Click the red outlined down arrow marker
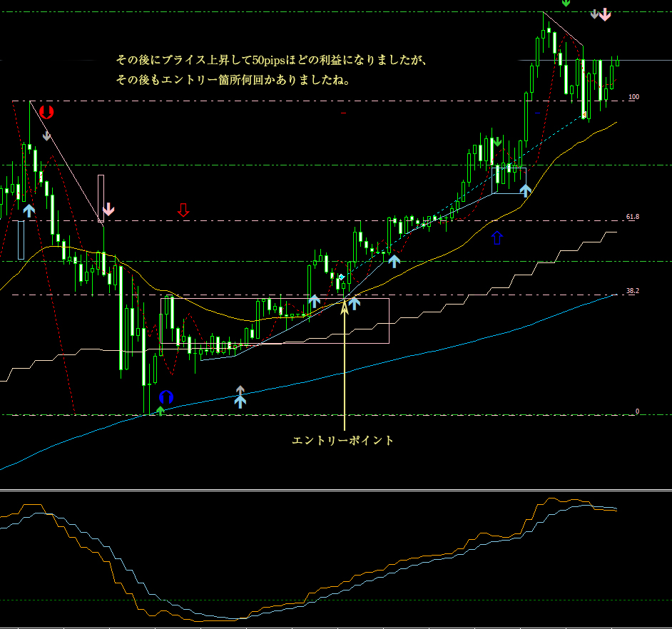Viewport: 672px width, 629px height. pyautogui.click(x=183, y=210)
